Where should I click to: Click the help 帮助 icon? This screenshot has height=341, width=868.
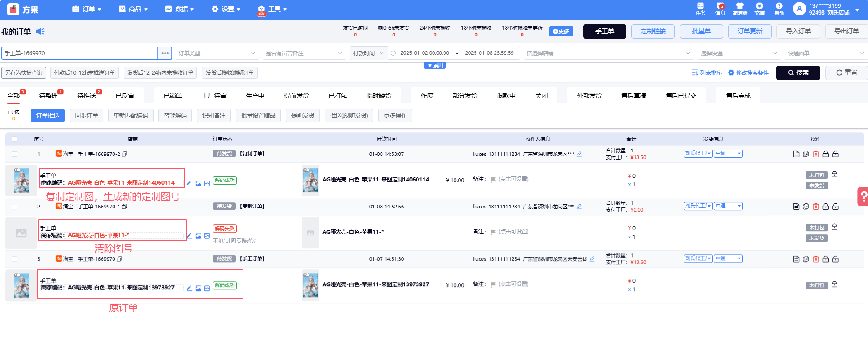pyautogui.click(x=779, y=9)
